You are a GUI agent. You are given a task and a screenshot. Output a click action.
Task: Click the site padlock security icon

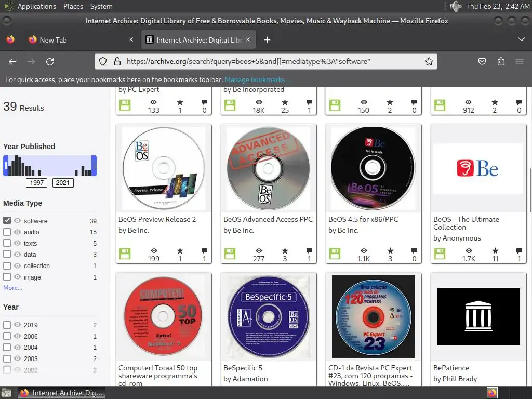(117, 61)
